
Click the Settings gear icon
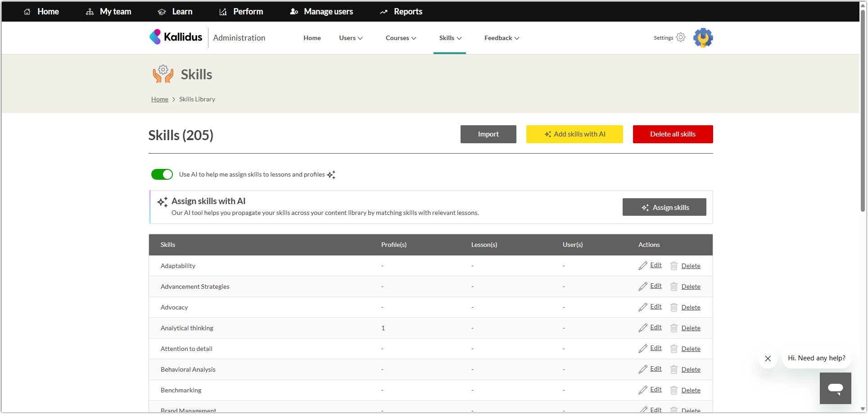pyautogui.click(x=680, y=37)
